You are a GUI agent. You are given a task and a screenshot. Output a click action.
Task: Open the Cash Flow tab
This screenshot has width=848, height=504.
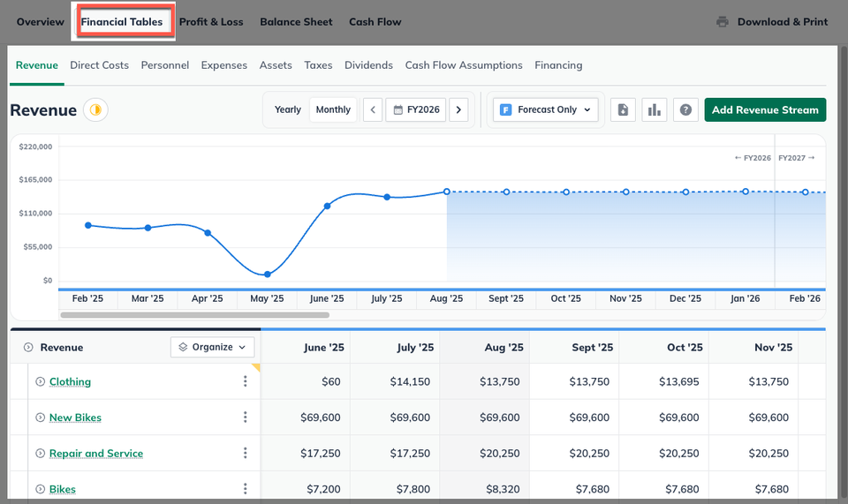(x=375, y=22)
